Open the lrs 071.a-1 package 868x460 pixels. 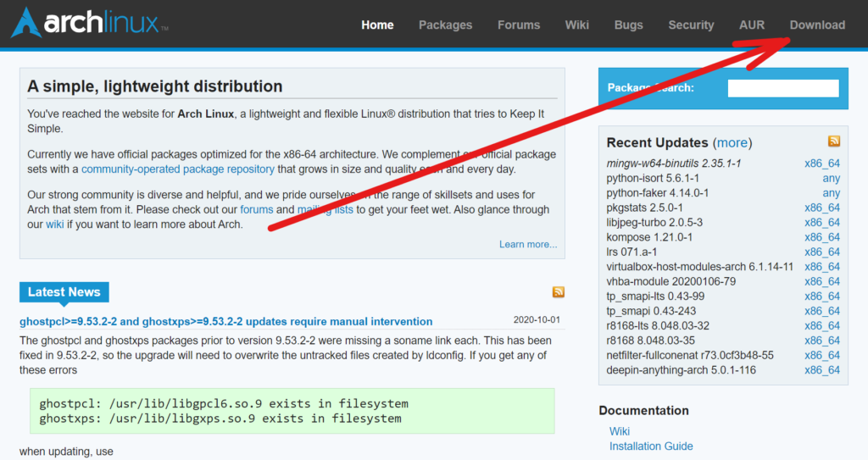[x=632, y=252]
